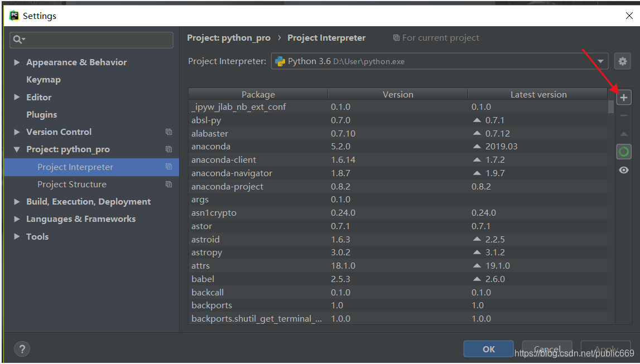
Task: Expand the Tools settings section
Action: (x=17, y=236)
